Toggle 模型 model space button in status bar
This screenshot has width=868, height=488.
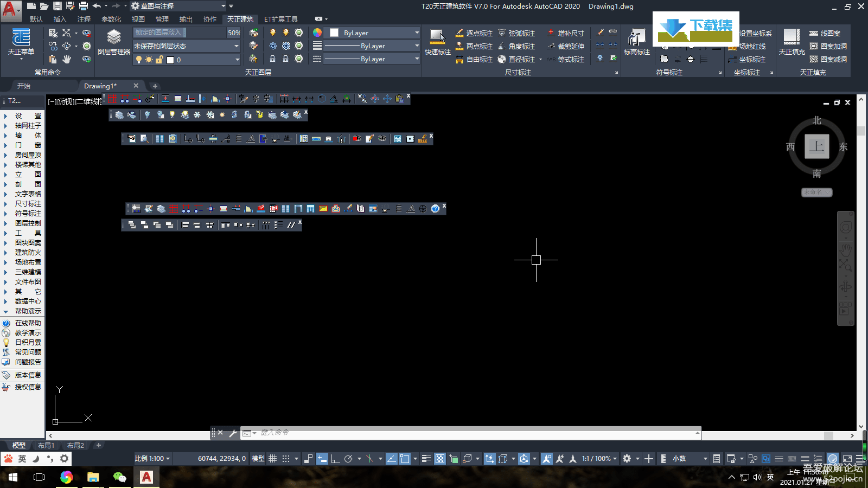coord(258,459)
